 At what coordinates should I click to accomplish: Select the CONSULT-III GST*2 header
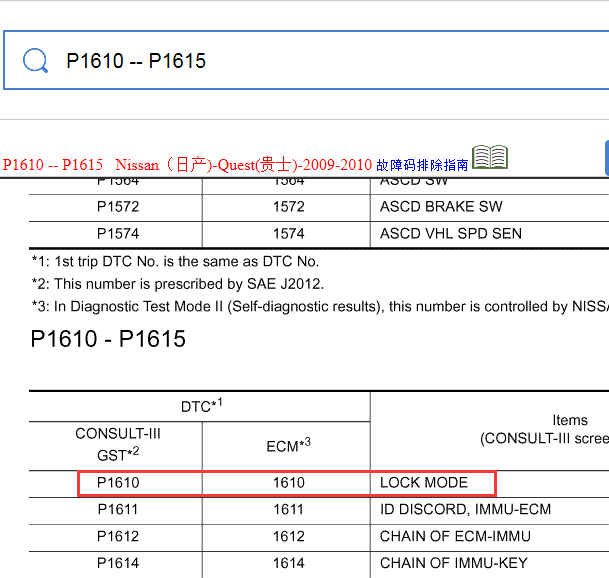click(118, 444)
